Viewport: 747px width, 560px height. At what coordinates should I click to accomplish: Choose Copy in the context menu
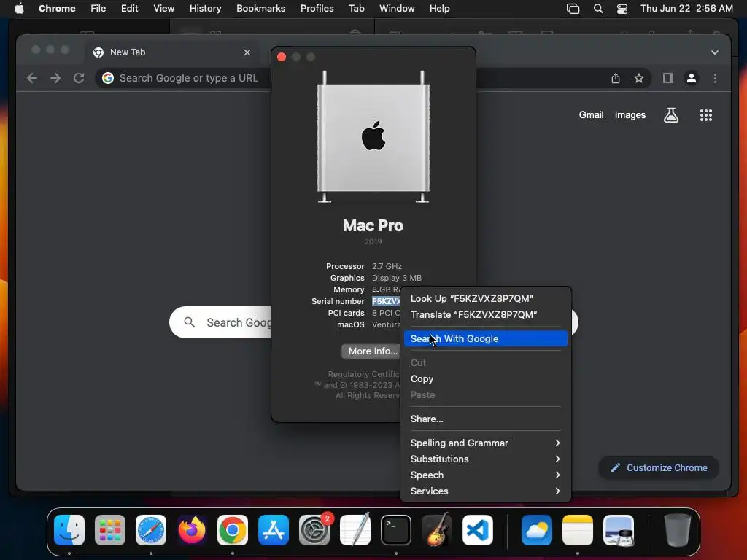point(485,379)
